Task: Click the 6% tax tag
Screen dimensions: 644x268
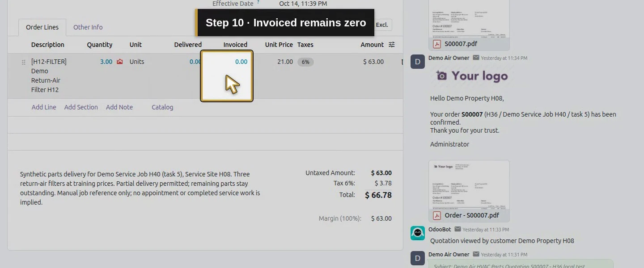Action: point(305,62)
